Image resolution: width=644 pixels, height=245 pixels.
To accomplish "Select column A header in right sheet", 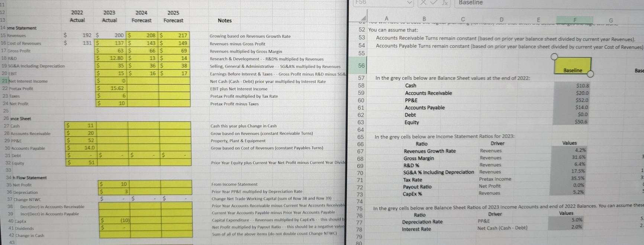I will tap(386, 19).
